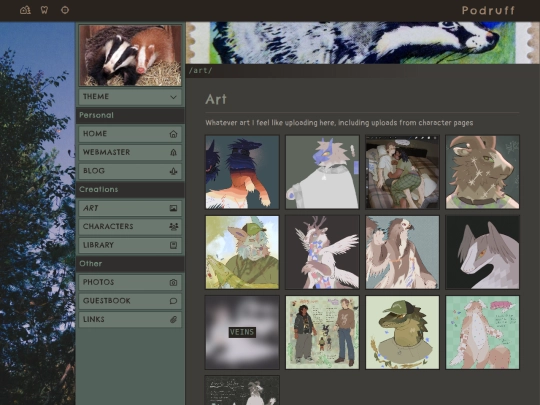Open the horned goat portrait artwork
Image resolution: width=540 pixels, height=405 pixels.
(482, 172)
